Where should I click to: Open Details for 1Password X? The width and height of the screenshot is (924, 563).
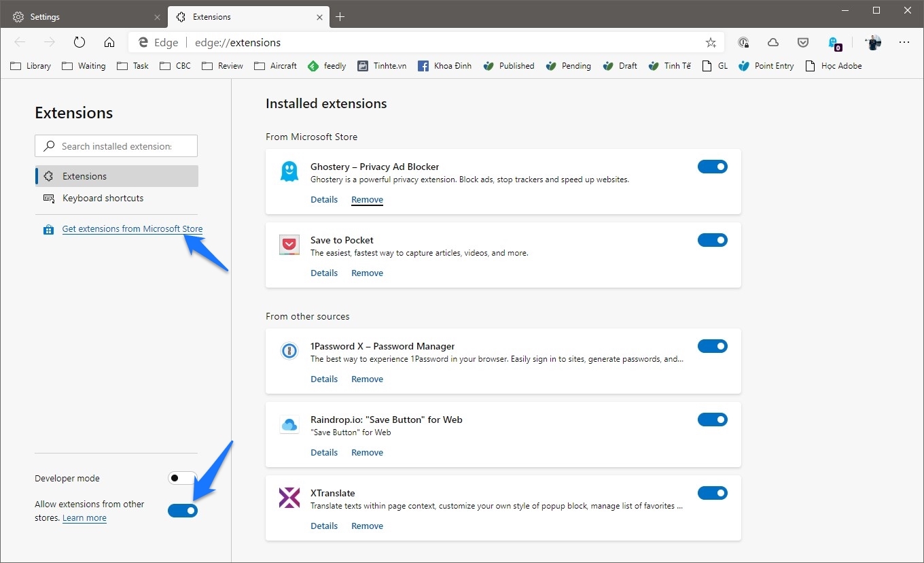click(x=324, y=379)
